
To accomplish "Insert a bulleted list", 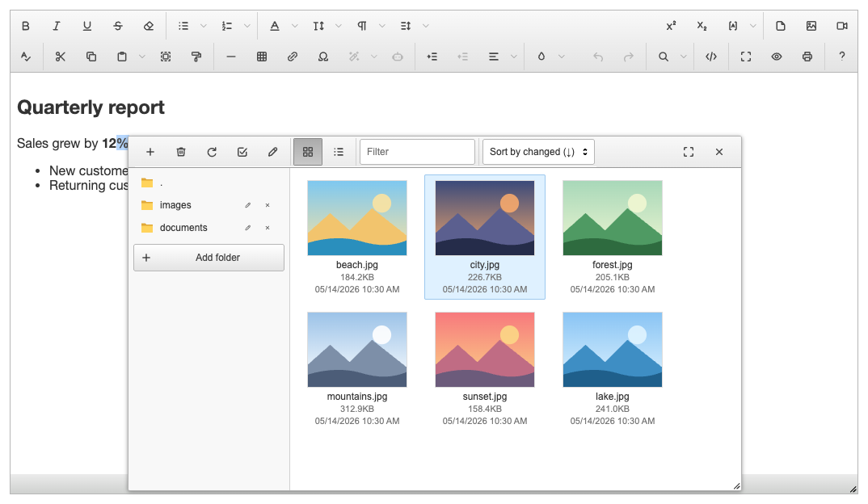I will tap(183, 26).
